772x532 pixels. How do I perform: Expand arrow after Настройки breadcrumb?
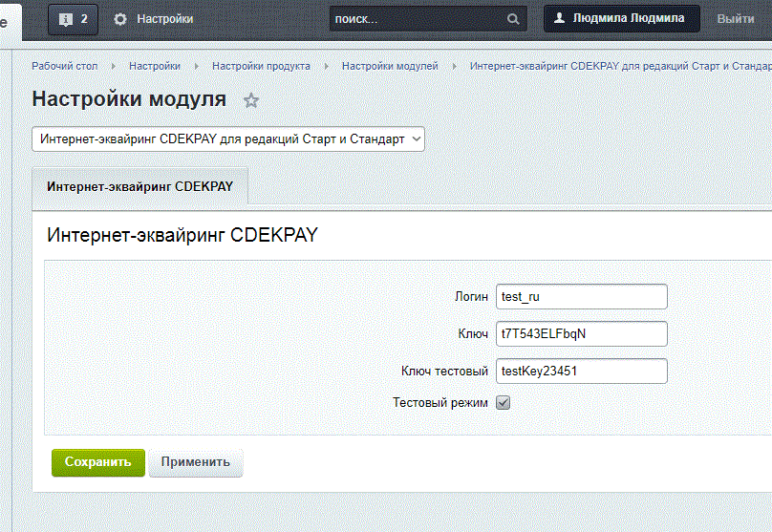tap(197, 66)
